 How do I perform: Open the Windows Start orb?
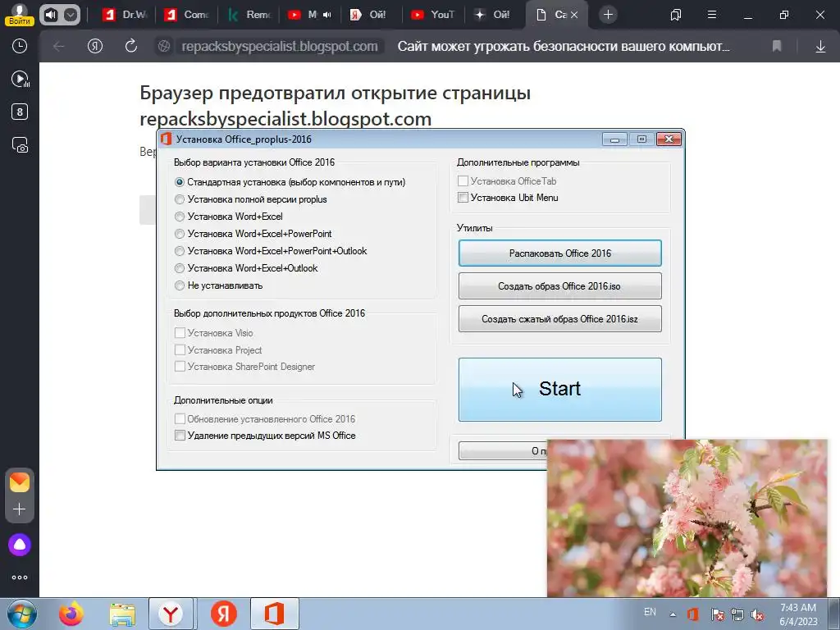(21, 614)
